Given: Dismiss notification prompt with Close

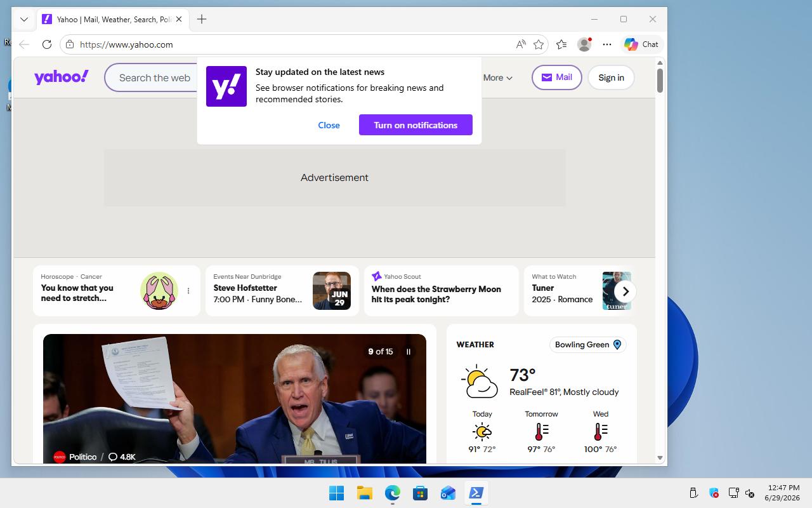Looking at the screenshot, I should [329, 125].
